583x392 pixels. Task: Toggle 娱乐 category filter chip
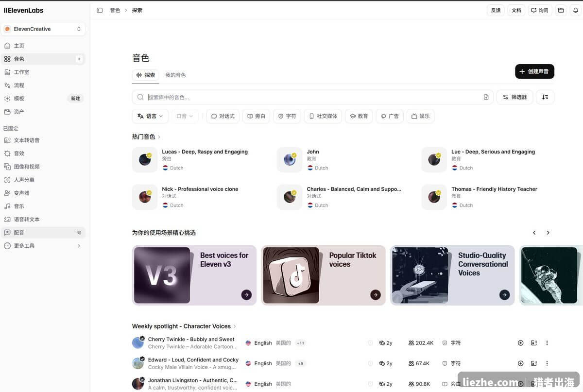pos(421,116)
